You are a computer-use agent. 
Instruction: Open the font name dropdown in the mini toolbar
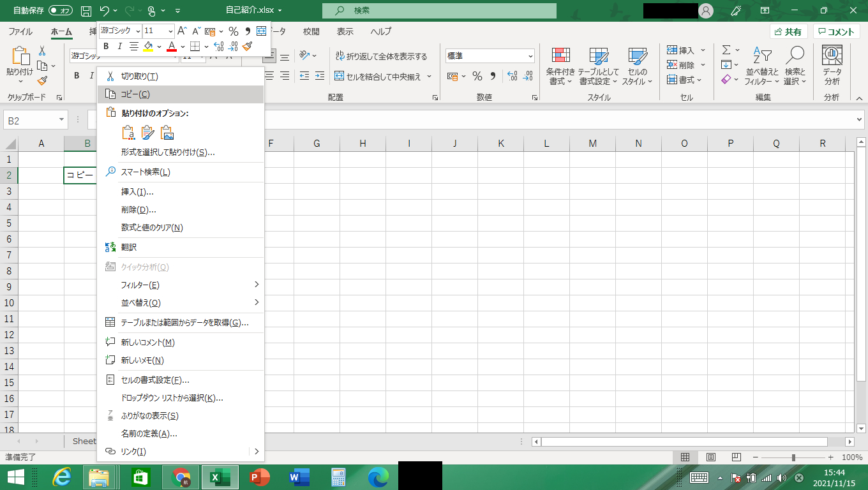(x=137, y=31)
